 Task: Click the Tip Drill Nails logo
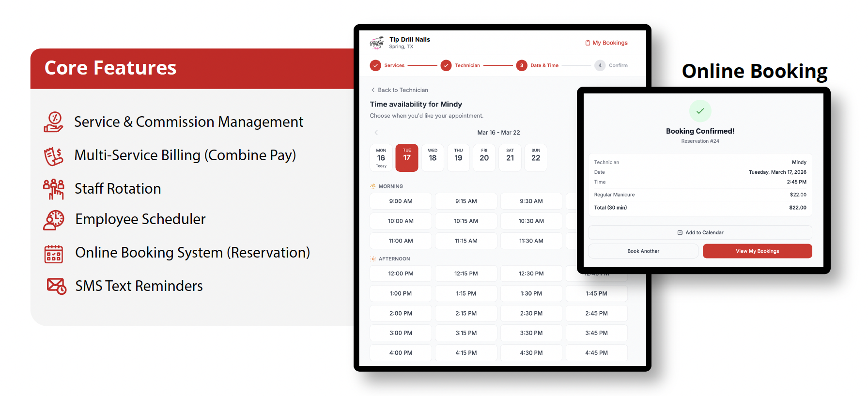[x=377, y=43]
